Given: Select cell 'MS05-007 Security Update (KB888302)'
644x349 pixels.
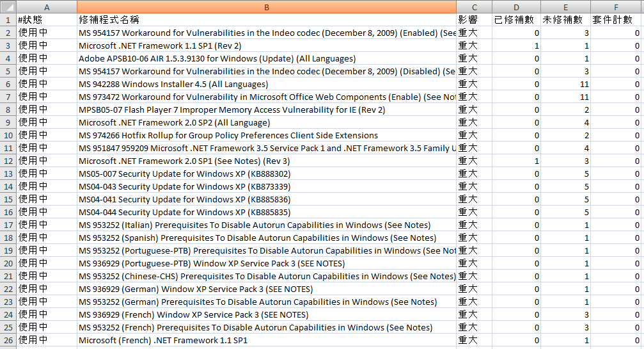Looking at the screenshot, I should (x=267, y=174).
